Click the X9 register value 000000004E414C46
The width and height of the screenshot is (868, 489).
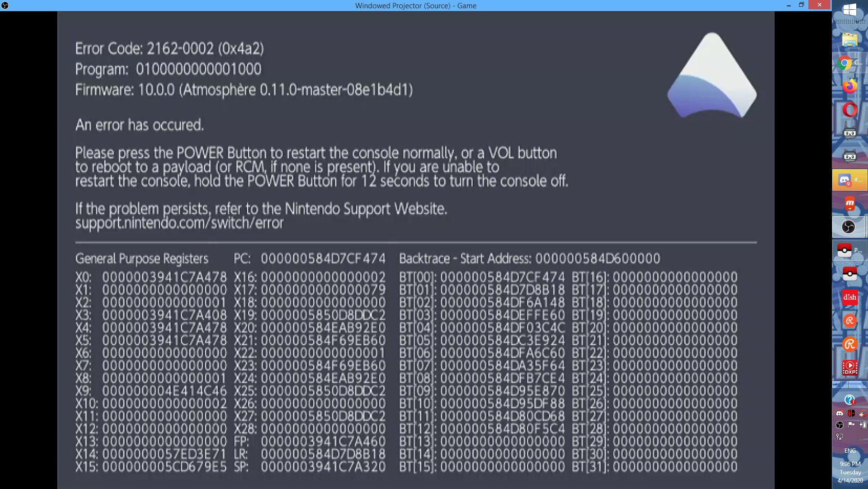165,391
